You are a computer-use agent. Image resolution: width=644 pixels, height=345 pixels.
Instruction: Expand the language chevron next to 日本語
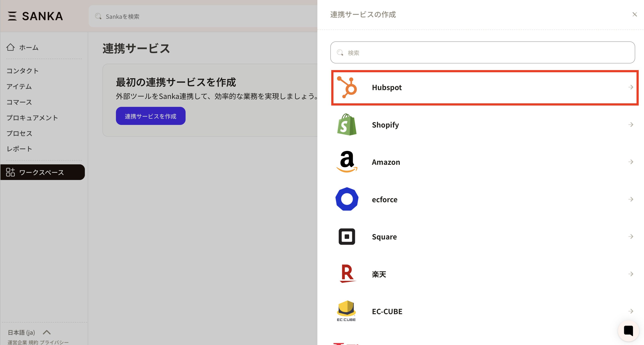(47, 332)
